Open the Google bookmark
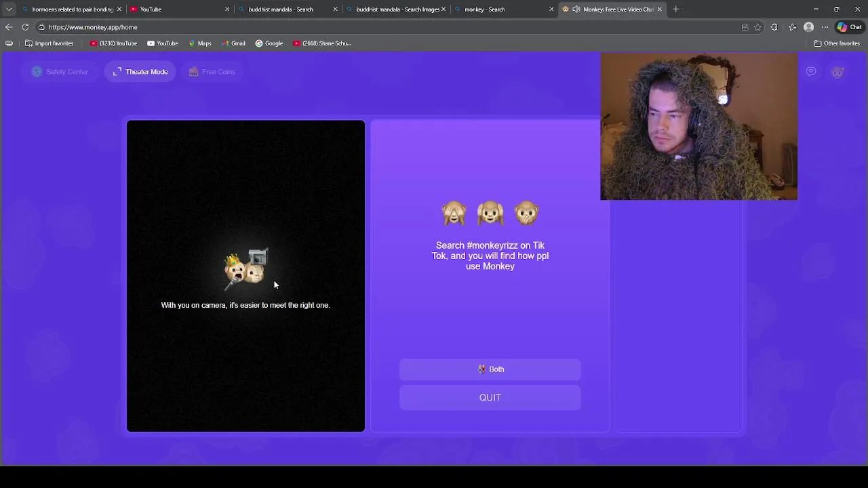868x488 pixels. click(x=269, y=43)
